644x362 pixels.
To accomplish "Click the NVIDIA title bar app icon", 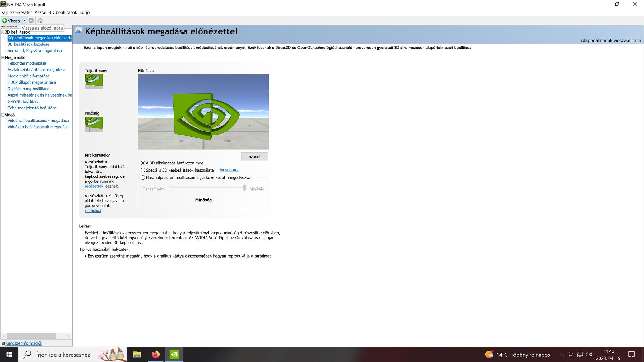I will pos(3,4).
